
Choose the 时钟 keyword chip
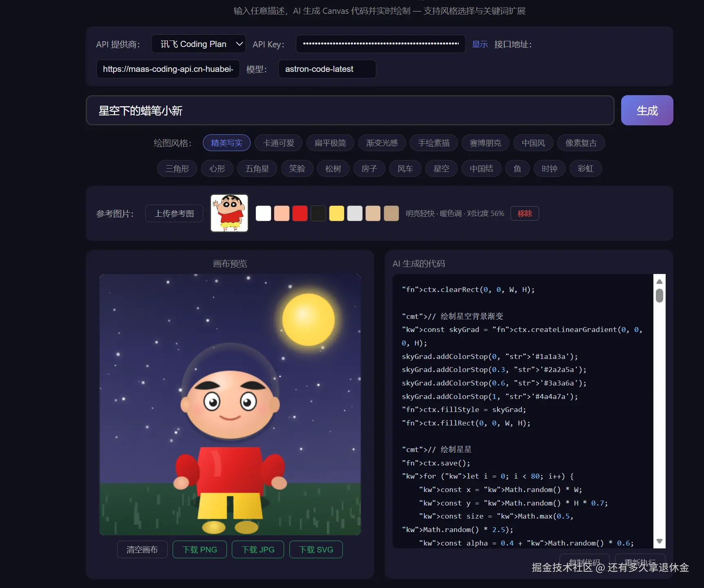click(x=549, y=169)
